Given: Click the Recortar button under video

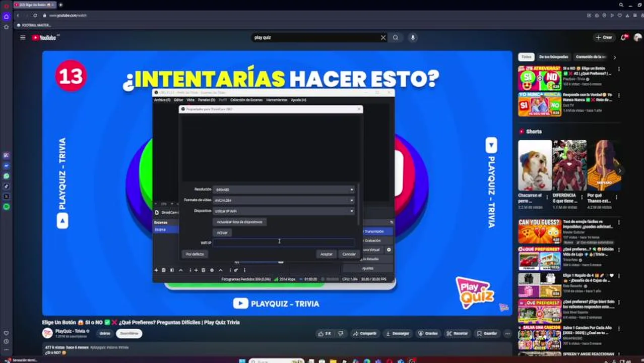Looking at the screenshot, I should click(x=457, y=333).
